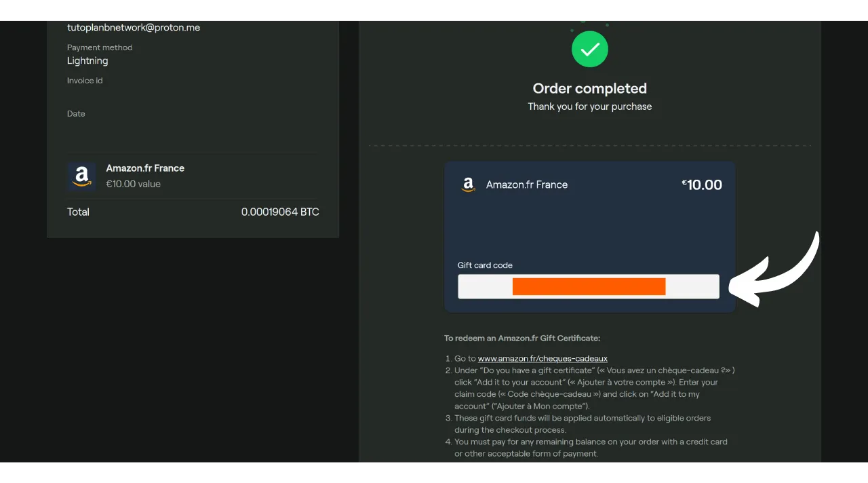Click the Date label in order details

point(76,114)
